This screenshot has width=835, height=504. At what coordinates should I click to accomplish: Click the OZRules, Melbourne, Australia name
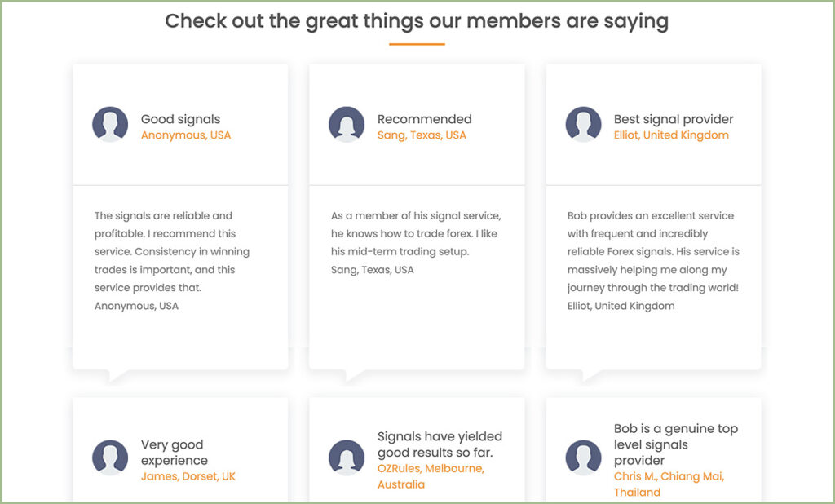point(431,476)
